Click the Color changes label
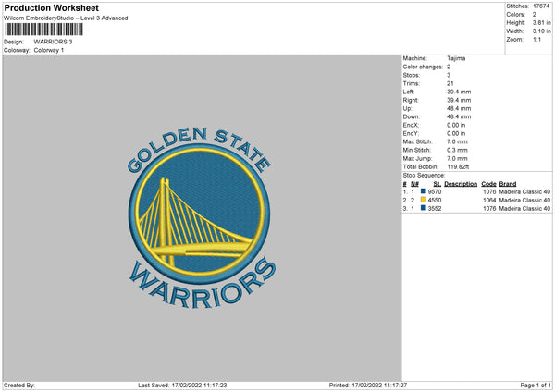This screenshot has width=555, height=392. (x=423, y=67)
